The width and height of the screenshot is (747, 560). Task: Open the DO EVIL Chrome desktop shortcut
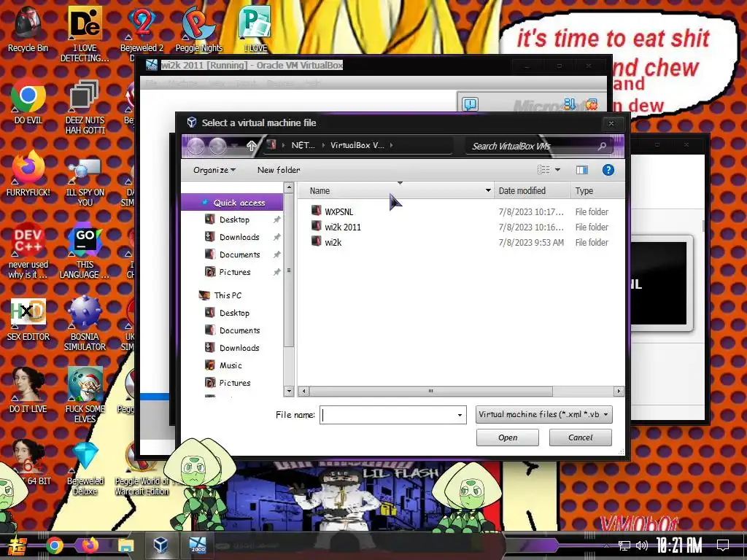(x=28, y=102)
